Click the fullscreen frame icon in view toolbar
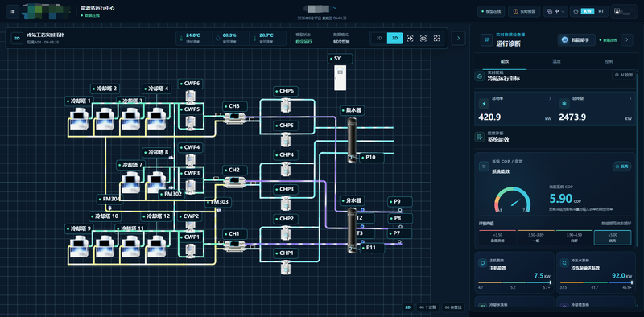 pos(436,38)
